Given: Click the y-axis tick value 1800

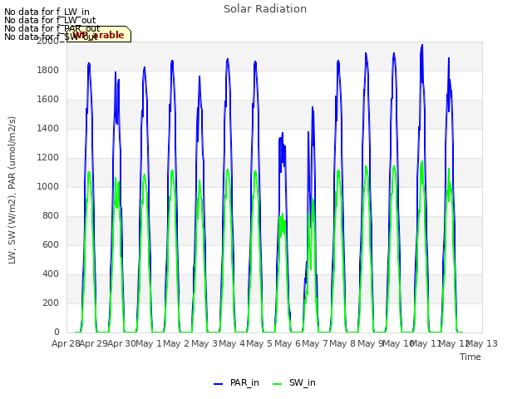Looking at the screenshot, I should [48, 70].
